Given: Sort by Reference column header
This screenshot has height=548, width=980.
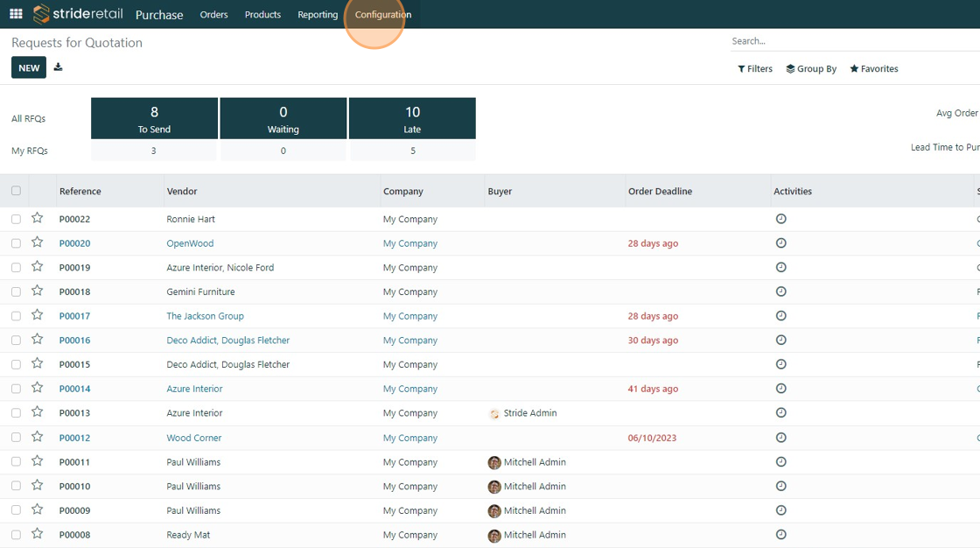Looking at the screenshot, I should (80, 192).
